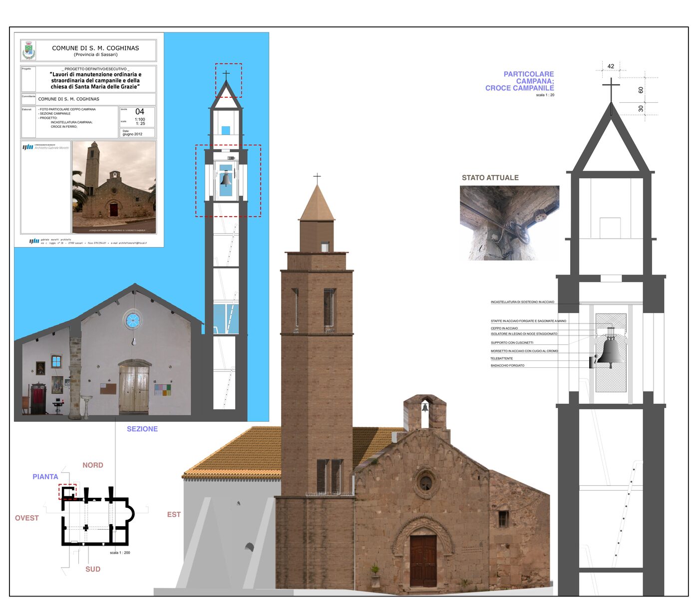Click the 'PARTICOLARE CAMPANA; CROCE CAMPANILE' title
699x616 pixels.
(x=520, y=81)
